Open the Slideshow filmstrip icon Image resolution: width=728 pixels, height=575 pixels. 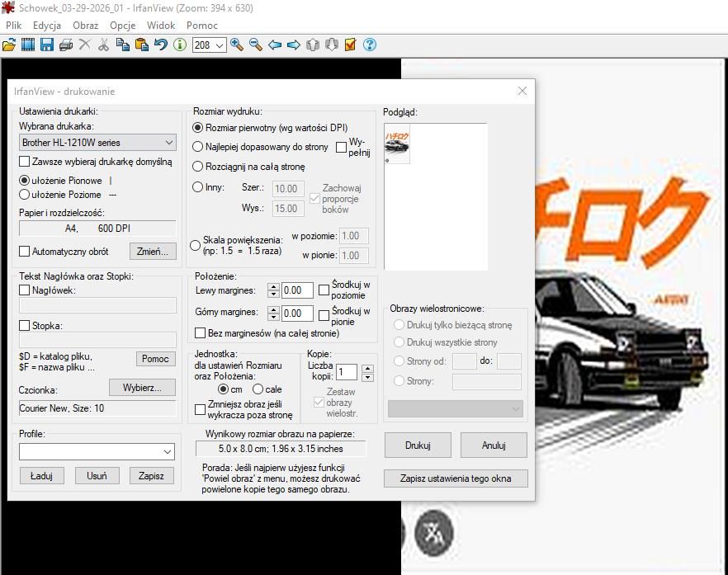click(28, 45)
